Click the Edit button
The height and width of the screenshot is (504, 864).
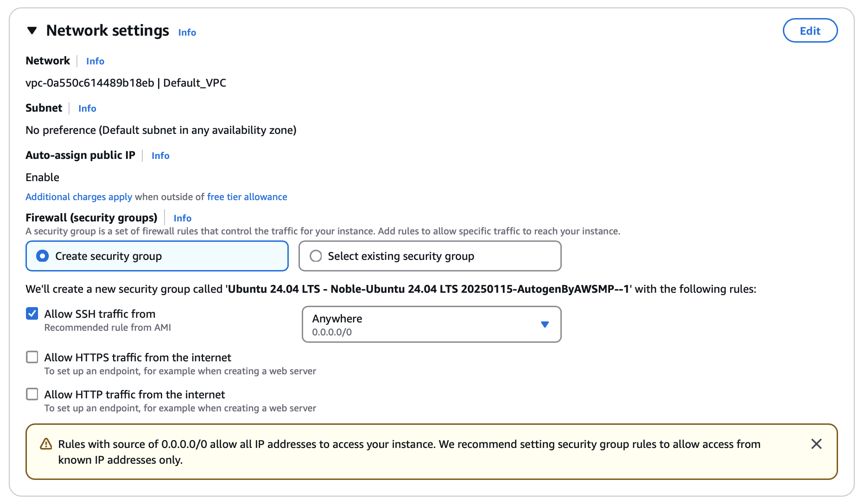pyautogui.click(x=810, y=31)
